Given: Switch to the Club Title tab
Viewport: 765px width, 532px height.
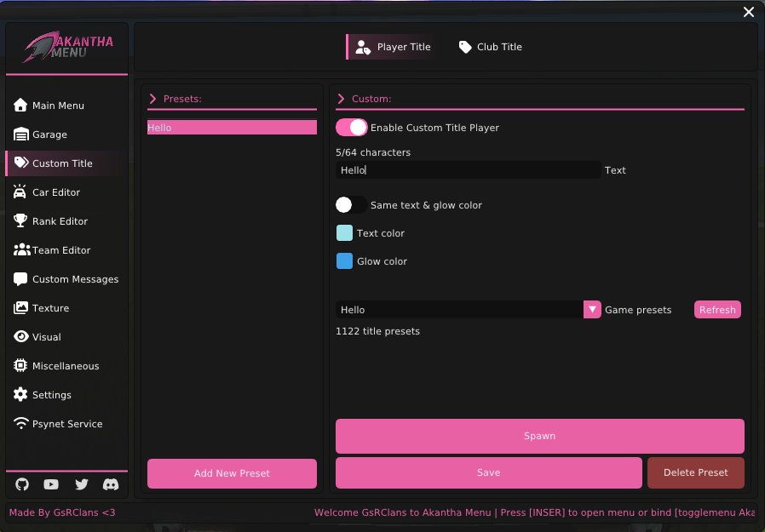Looking at the screenshot, I should (x=490, y=47).
